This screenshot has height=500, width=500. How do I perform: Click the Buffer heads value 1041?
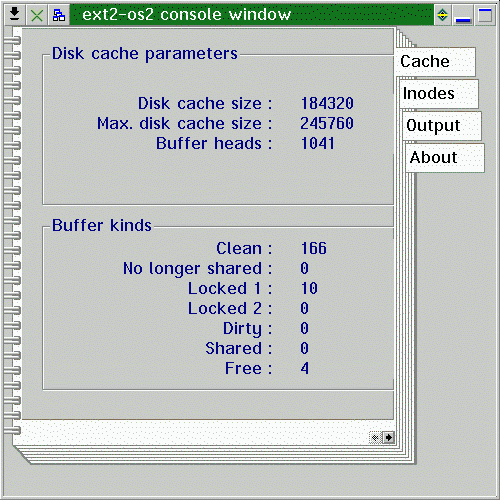click(x=318, y=143)
